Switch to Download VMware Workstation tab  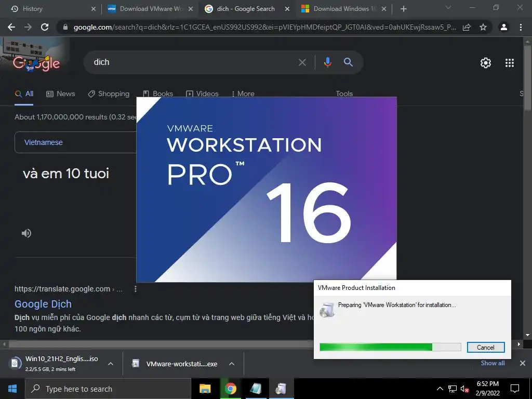(x=149, y=9)
